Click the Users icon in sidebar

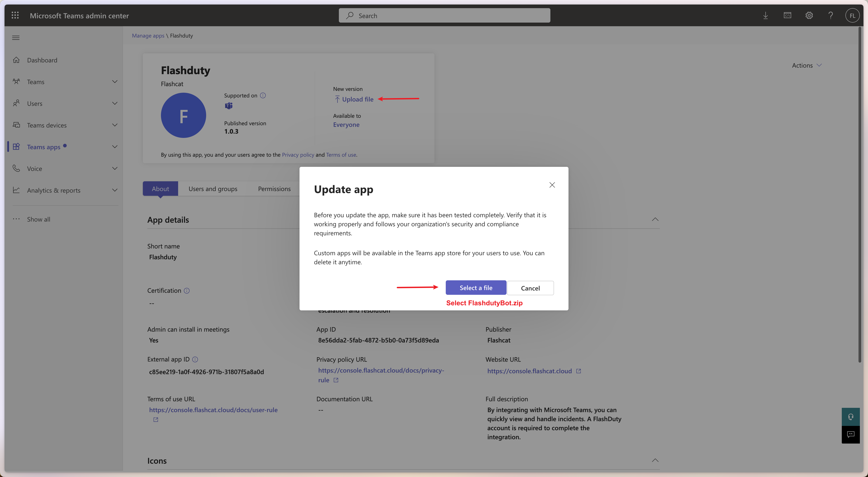pos(16,103)
